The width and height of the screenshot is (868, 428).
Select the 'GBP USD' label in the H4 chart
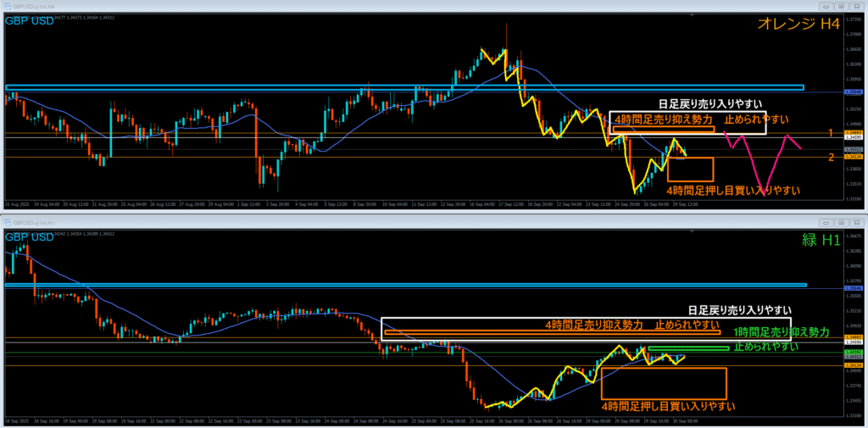tap(30, 21)
